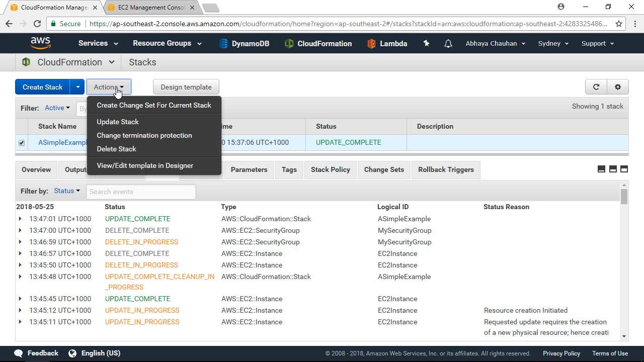644x362 pixels.
Task: Expand the 13:45:11 UPDATE_IN_PROGRESS event row
Action: [x=20, y=322]
